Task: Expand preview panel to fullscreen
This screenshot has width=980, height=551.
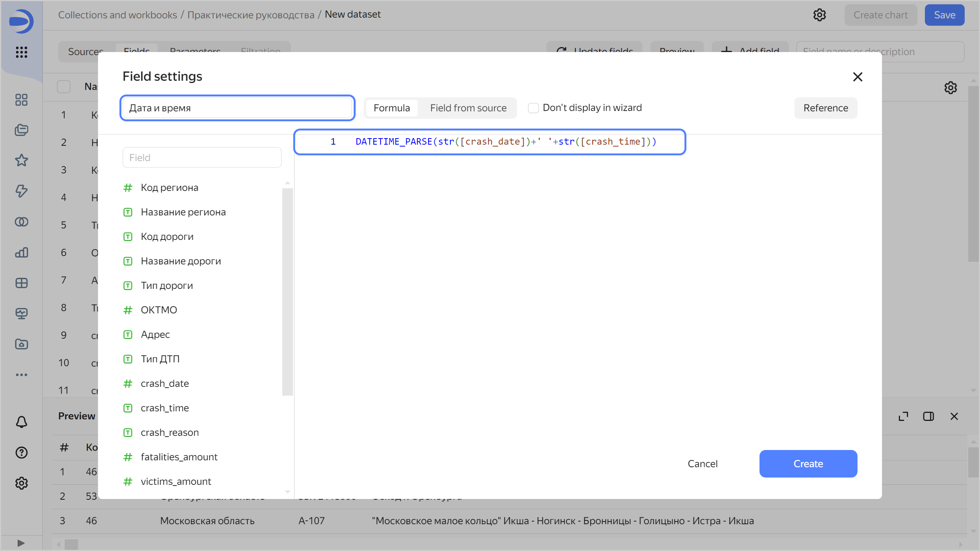Action: (903, 416)
